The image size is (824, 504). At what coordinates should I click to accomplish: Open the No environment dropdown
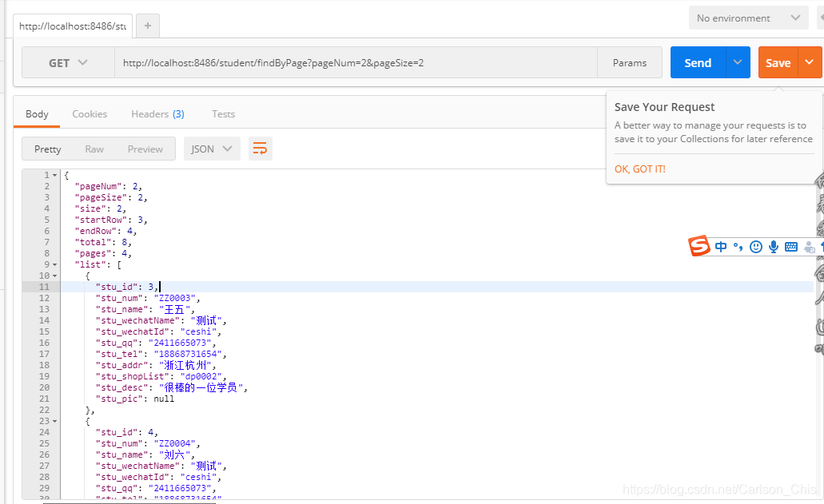(748, 18)
